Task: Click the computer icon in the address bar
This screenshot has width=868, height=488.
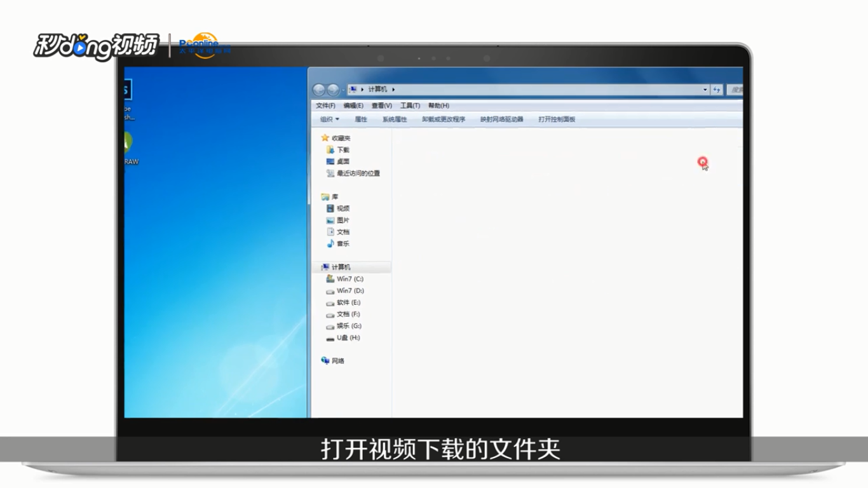Action: click(x=353, y=90)
